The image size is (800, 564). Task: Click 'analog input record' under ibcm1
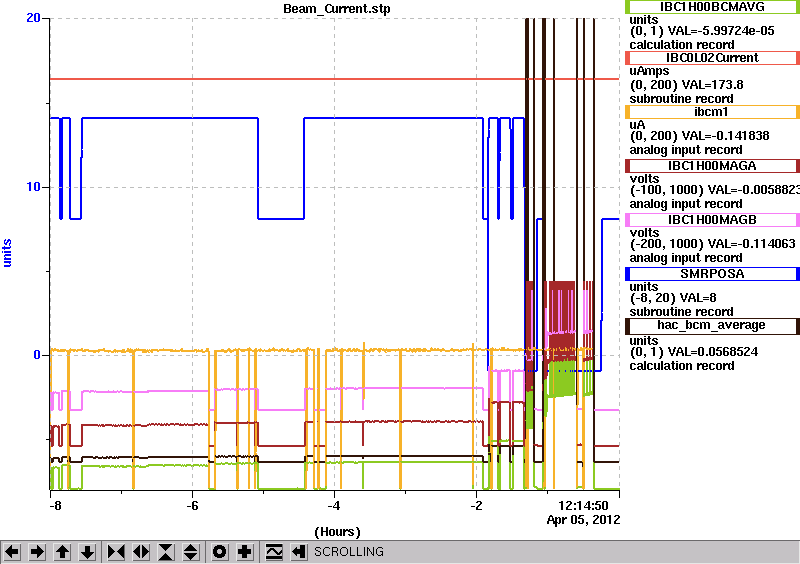(x=686, y=150)
